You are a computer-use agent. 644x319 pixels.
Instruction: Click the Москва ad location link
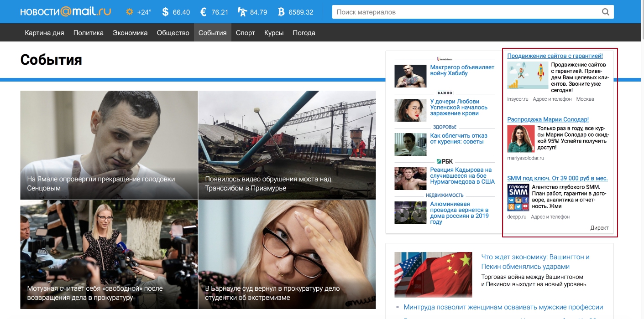click(585, 99)
